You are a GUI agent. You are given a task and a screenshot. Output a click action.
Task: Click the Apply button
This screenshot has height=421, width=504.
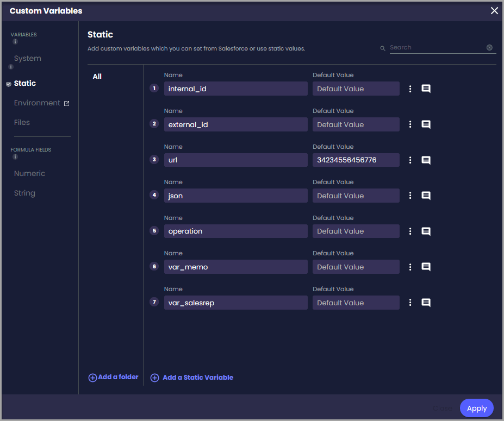477,408
